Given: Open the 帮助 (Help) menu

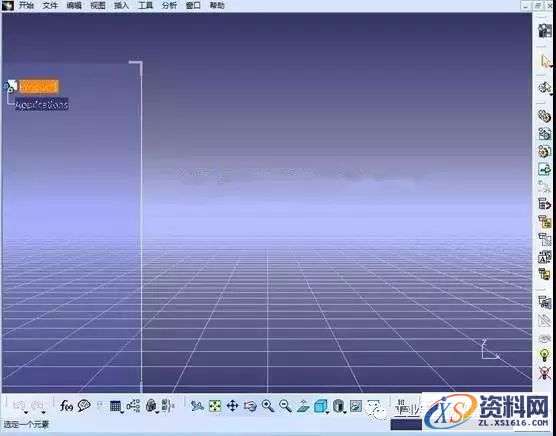Looking at the screenshot, I should (217, 5).
